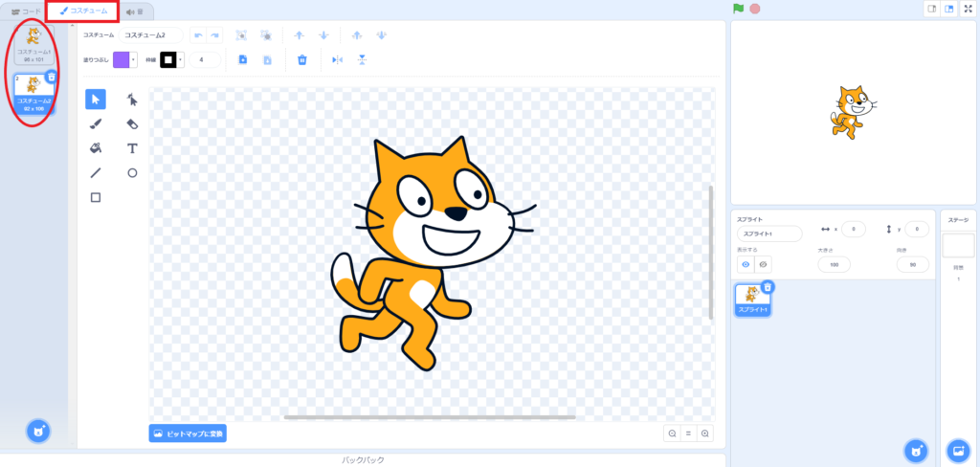Click the toolbar Delete trash icon
The height and width of the screenshot is (467, 980).
point(301,60)
